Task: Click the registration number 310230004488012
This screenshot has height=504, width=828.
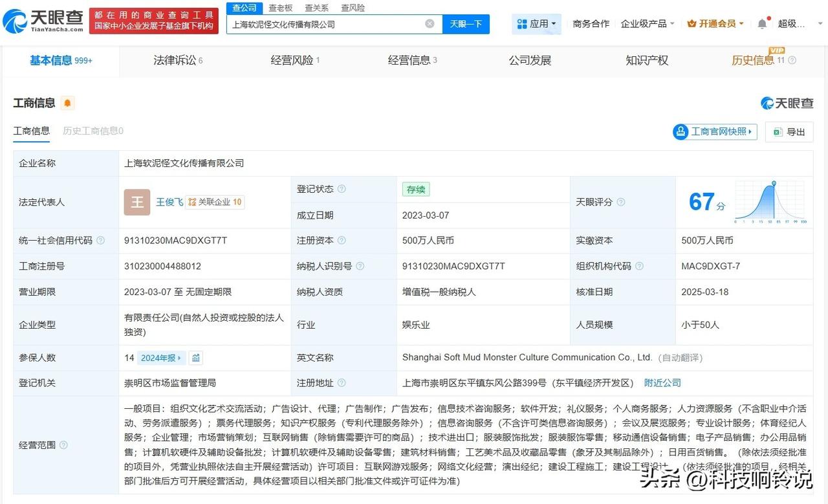Action: coord(162,266)
